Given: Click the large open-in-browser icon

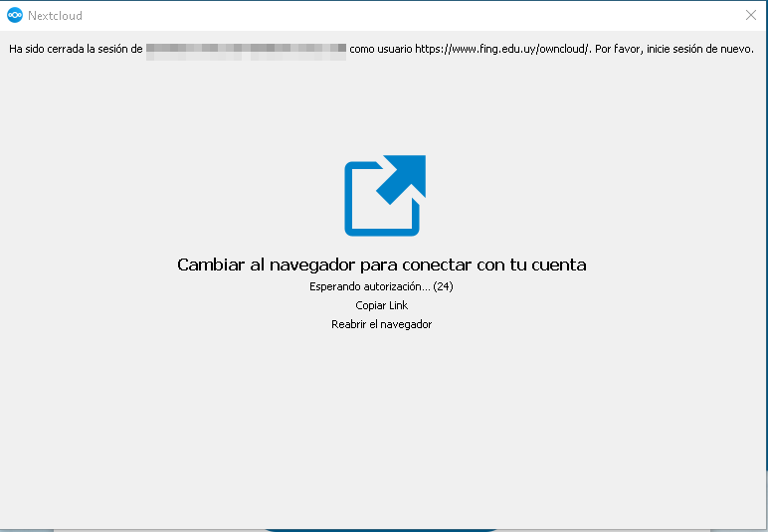Looking at the screenshot, I should (384, 196).
